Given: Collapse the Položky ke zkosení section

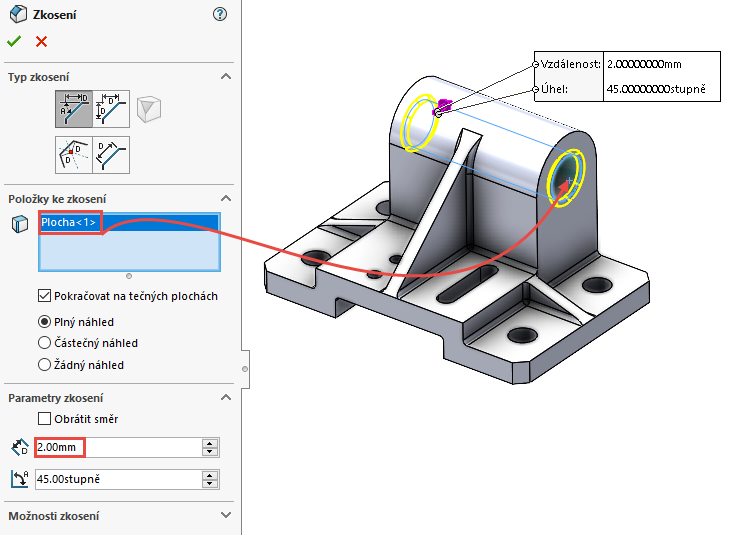Looking at the screenshot, I should tap(226, 198).
